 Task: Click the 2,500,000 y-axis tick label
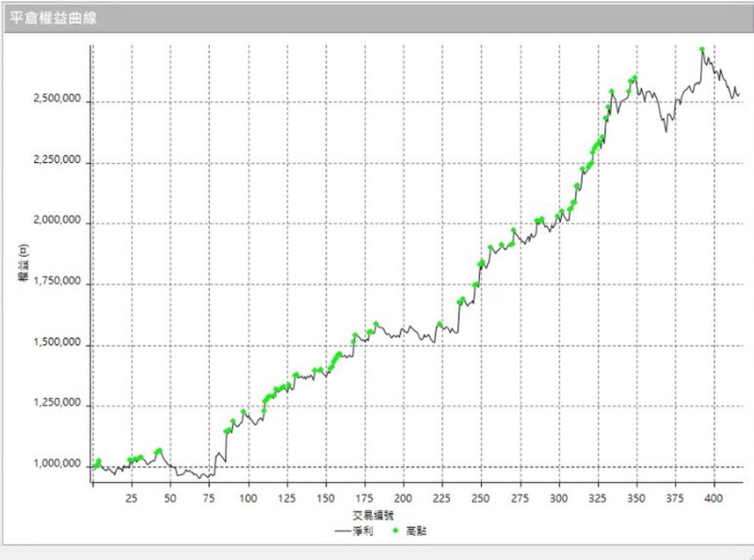pyautogui.click(x=54, y=101)
